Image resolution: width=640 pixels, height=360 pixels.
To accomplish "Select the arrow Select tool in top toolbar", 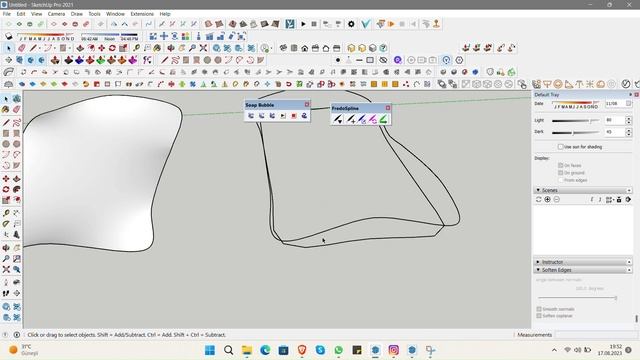I will click(x=9, y=48).
